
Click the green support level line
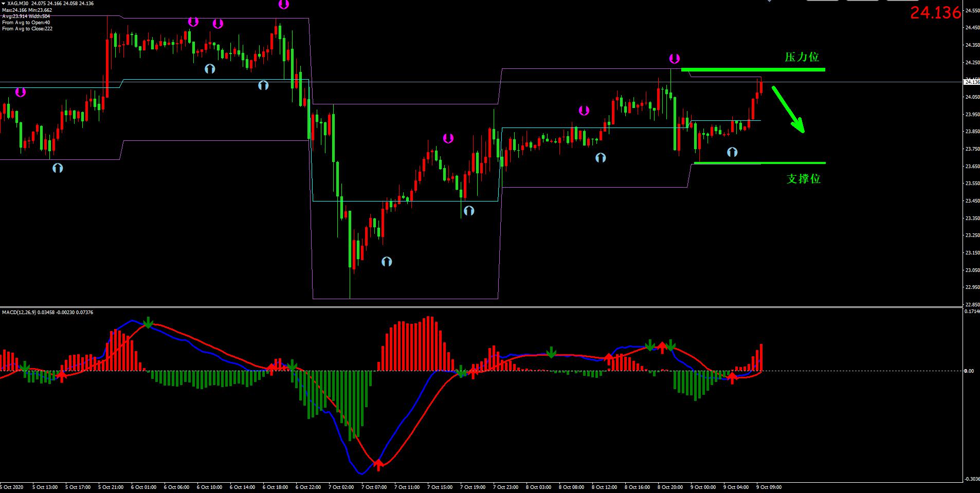(x=759, y=163)
